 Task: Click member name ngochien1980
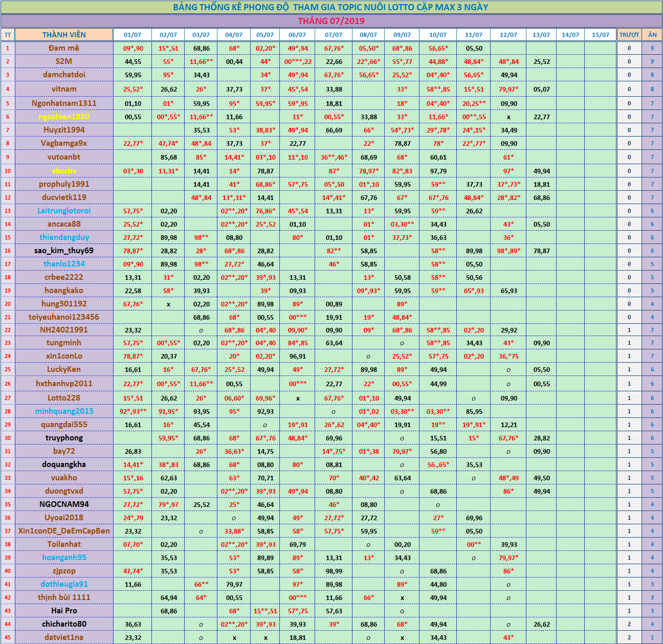pos(64,117)
